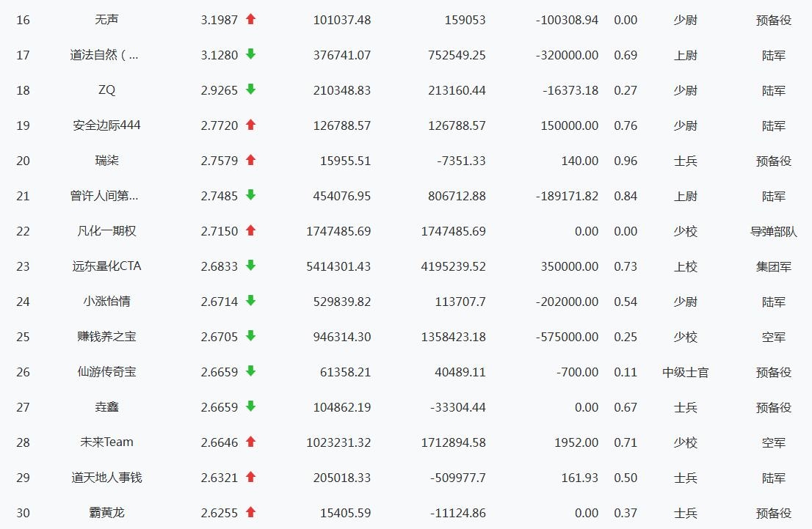Click green down arrow next to ZQ's 2.9265
This screenshot has height=529, width=812.
point(250,90)
